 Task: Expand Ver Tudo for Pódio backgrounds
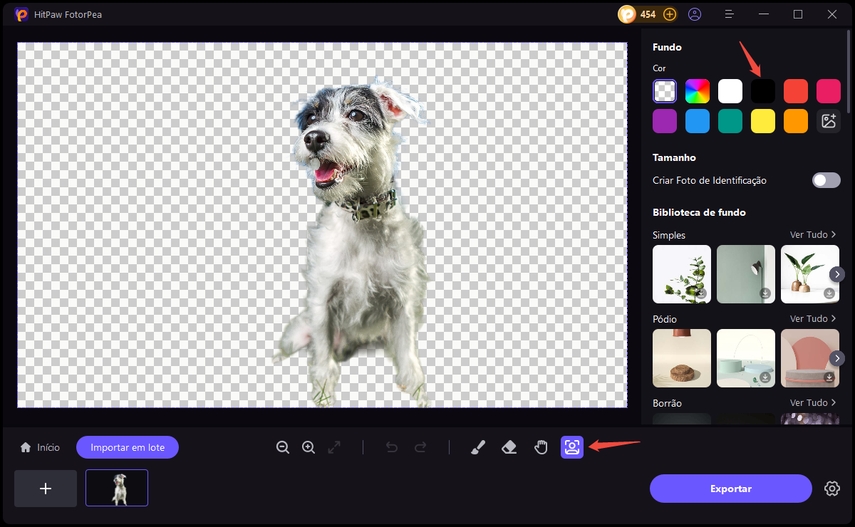click(x=812, y=318)
